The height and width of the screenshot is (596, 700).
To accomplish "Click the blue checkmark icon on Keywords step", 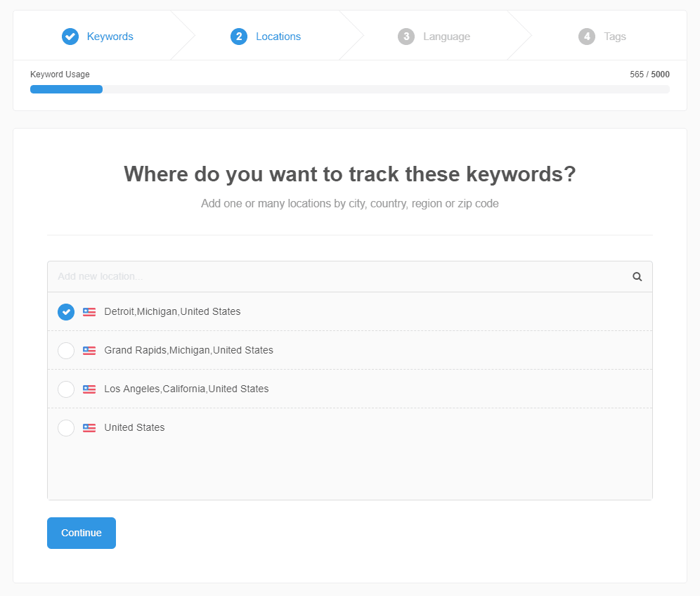I will point(70,37).
